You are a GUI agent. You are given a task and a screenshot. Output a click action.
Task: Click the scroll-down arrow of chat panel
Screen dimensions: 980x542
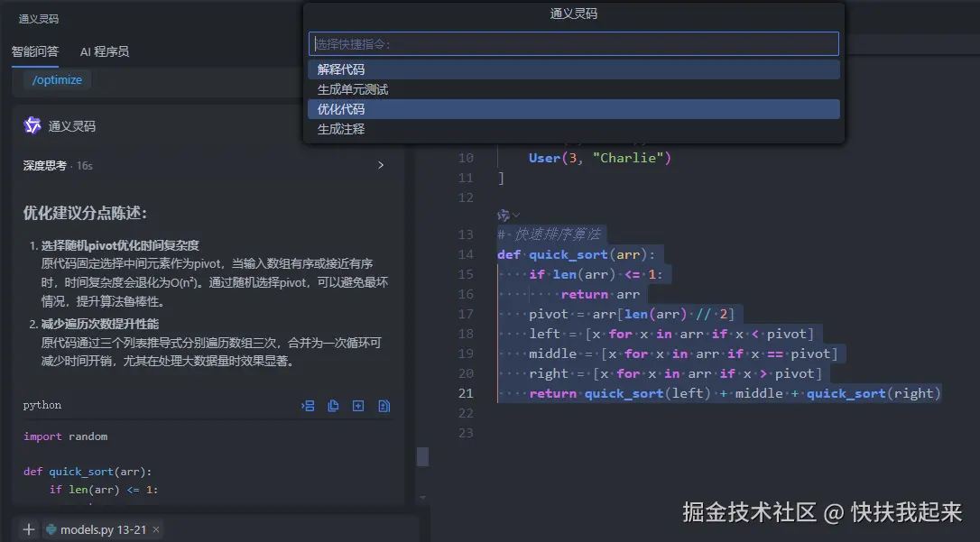pos(423,499)
